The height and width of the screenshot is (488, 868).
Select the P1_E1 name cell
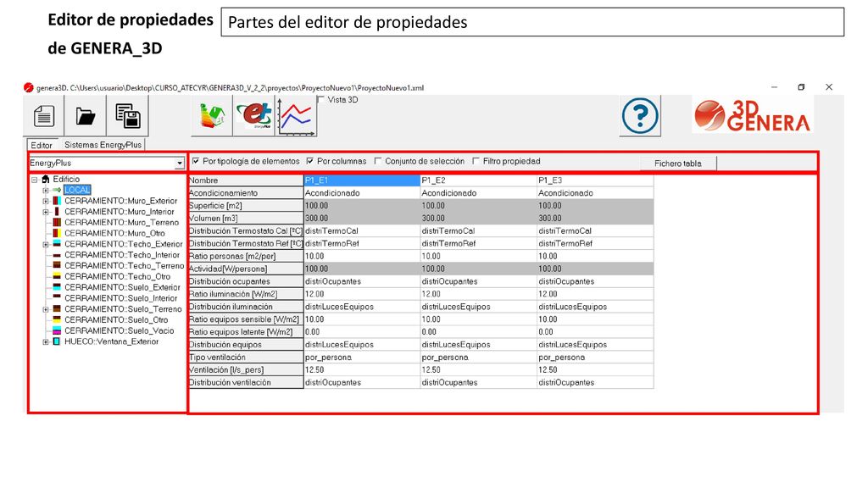tap(362, 180)
